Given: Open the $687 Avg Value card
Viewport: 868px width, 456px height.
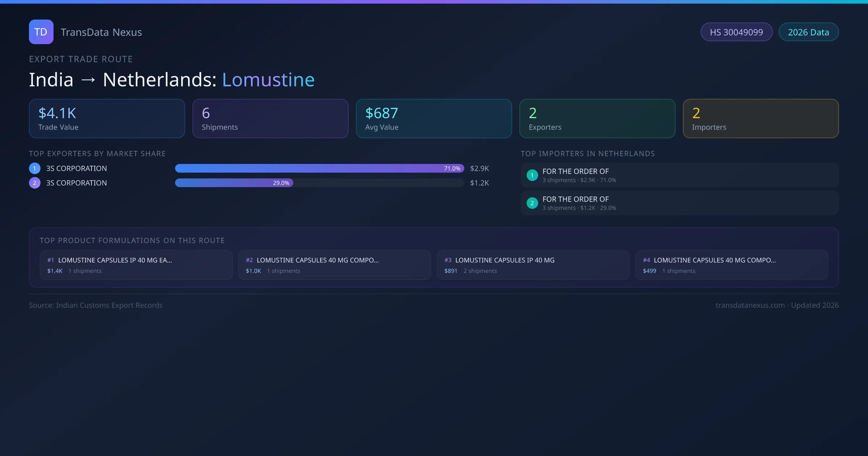Looking at the screenshot, I should pyautogui.click(x=434, y=119).
